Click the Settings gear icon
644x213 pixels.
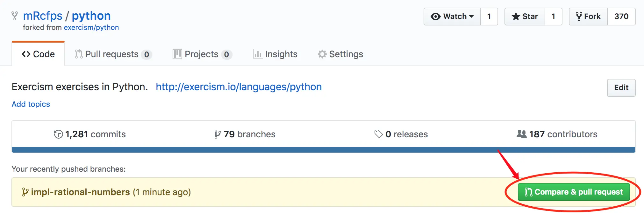[322, 54]
